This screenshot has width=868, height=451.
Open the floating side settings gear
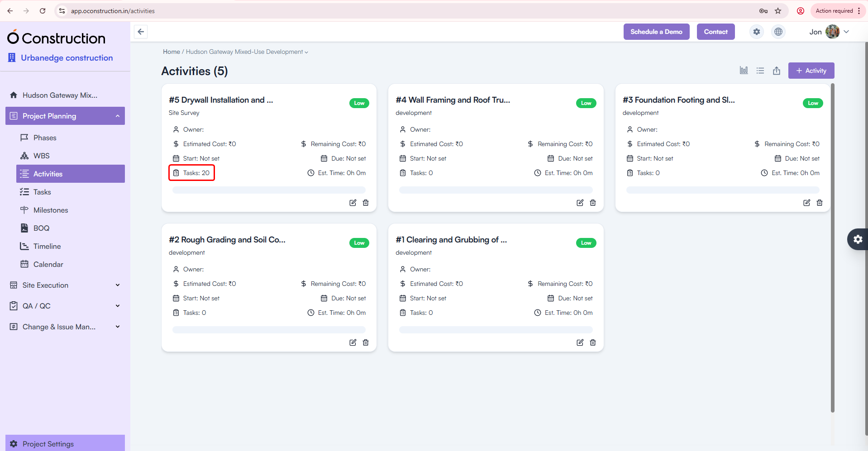click(x=858, y=239)
